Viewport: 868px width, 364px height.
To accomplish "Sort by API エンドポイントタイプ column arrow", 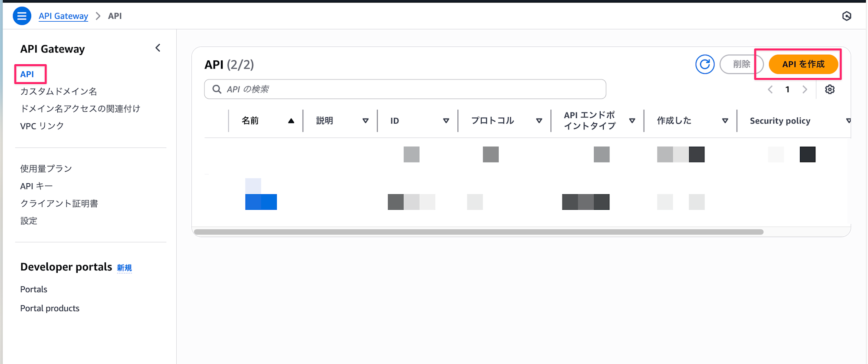I will [632, 121].
